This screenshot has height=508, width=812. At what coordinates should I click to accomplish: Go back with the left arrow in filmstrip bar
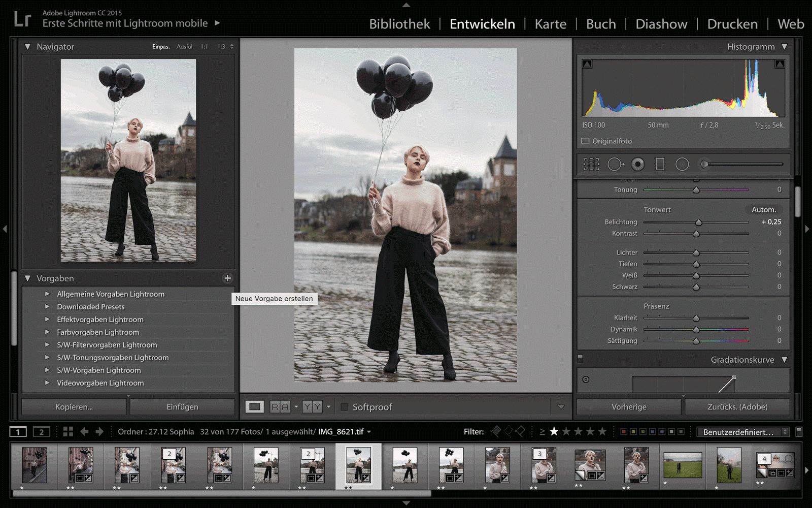coord(84,432)
